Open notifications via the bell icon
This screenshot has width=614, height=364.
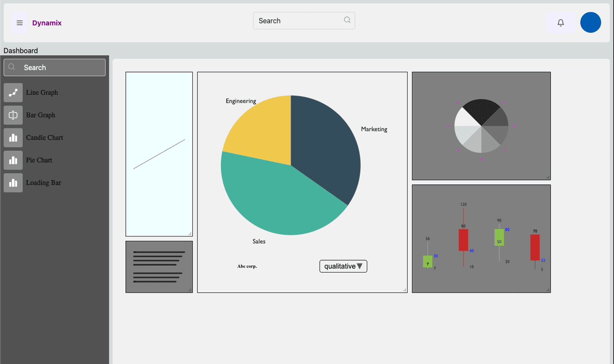click(x=560, y=22)
